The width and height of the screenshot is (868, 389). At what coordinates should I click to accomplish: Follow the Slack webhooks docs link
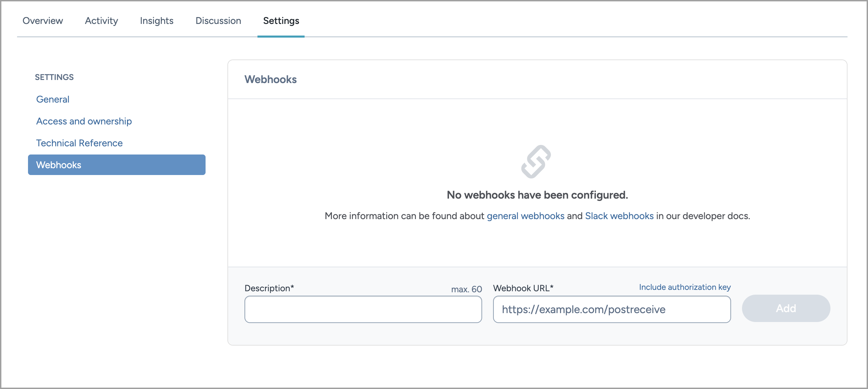(x=619, y=216)
